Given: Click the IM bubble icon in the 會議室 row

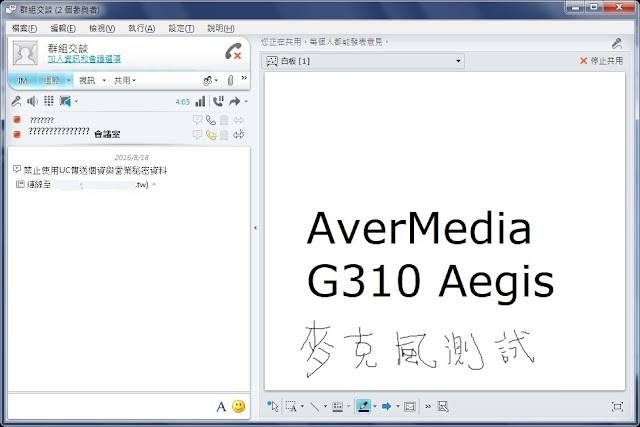Looking at the screenshot, I should [x=197, y=134].
